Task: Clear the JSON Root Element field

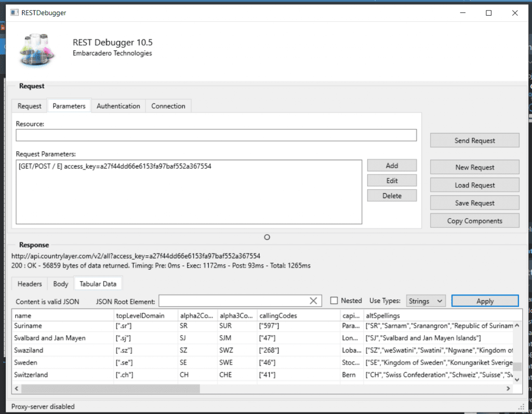Action: click(x=313, y=301)
